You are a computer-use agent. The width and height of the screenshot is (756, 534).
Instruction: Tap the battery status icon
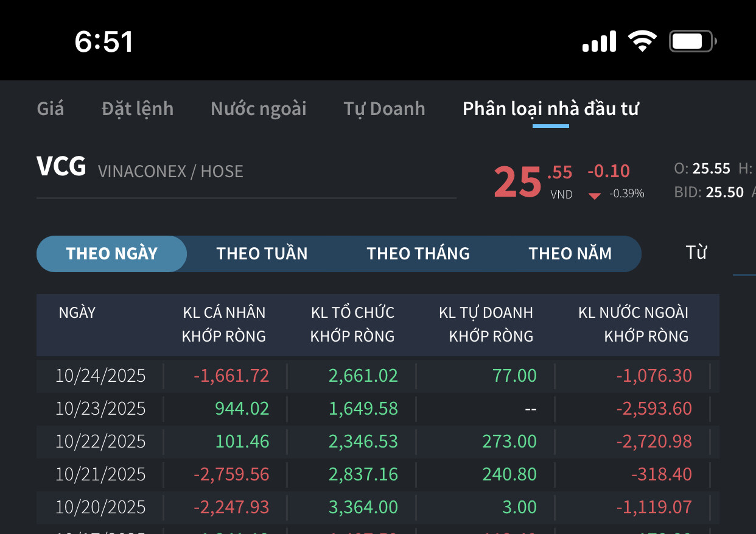pos(693,41)
